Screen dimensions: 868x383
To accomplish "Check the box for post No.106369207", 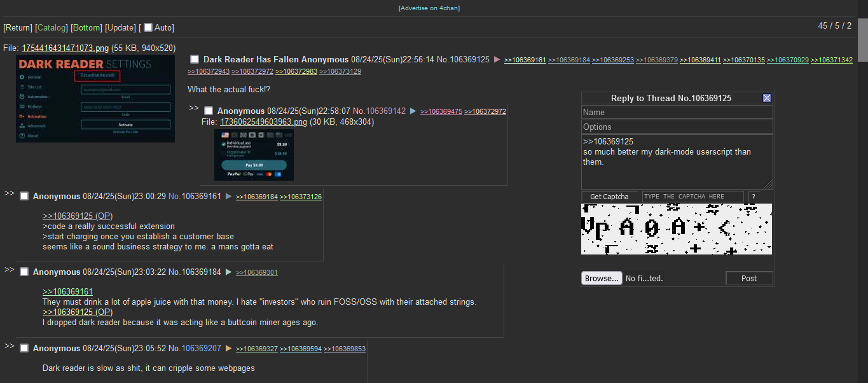I will coord(24,348).
